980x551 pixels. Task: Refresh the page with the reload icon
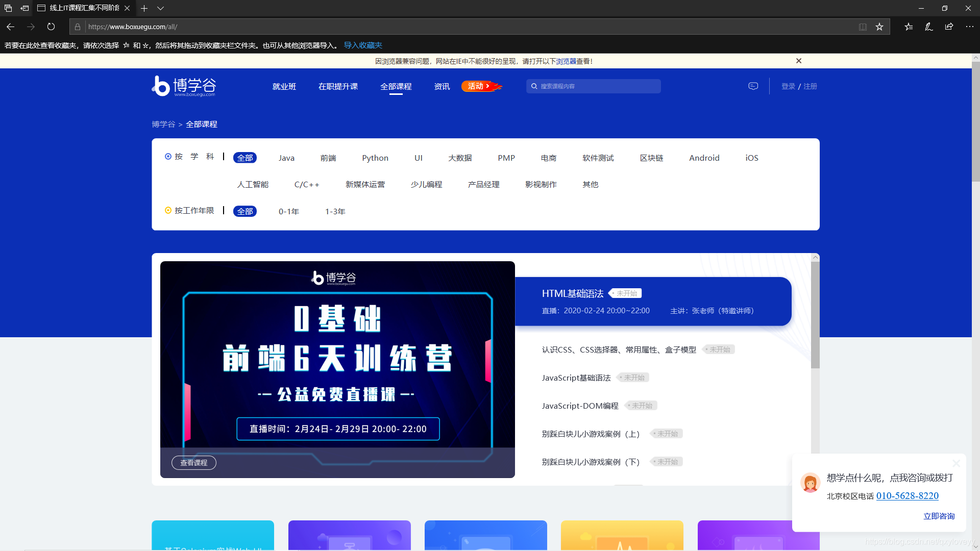(51, 27)
